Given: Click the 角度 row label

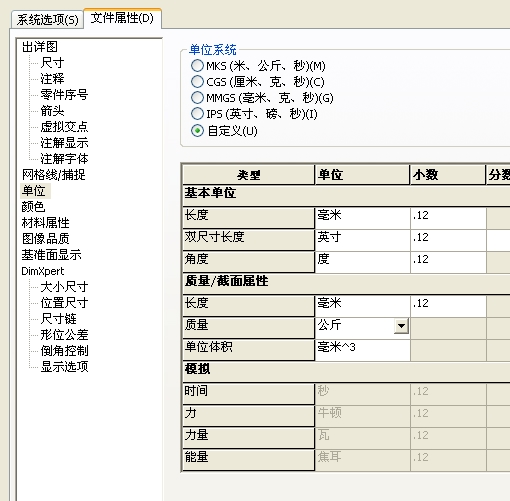Looking at the screenshot, I should [249, 262].
